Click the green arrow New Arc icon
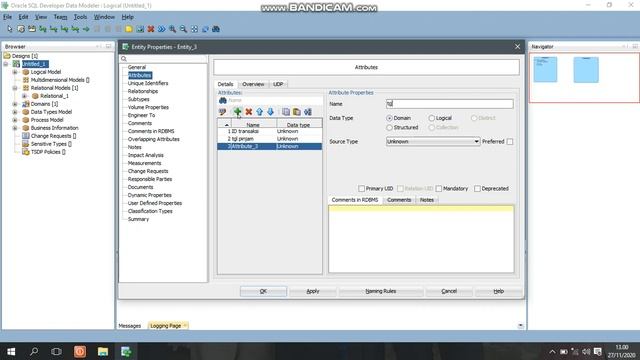640x360 pixels. click(x=86, y=29)
